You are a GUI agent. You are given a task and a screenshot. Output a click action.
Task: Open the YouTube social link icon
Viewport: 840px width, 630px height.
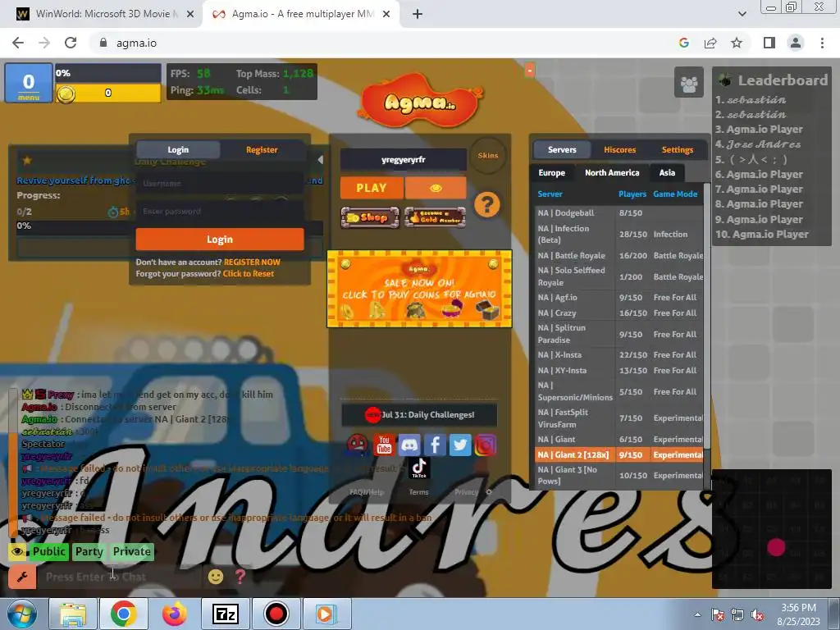tap(384, 445)
